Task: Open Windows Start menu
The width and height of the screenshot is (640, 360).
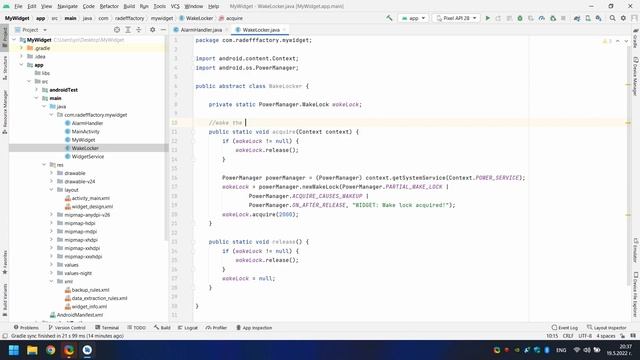Action: click(14, 350)
